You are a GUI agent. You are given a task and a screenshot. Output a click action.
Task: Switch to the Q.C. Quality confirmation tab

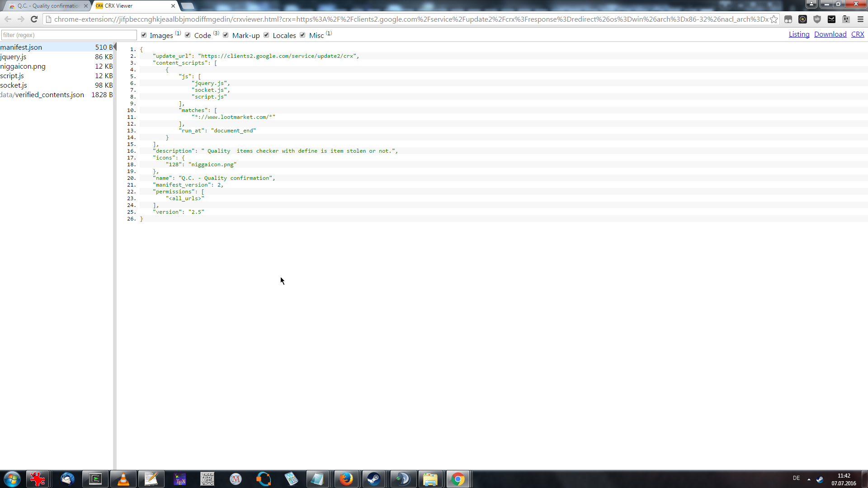[x=47, y=6]
